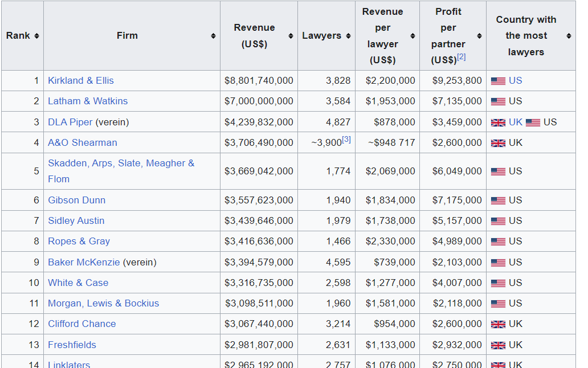
Task: Select revenue value $4,239,832,000
Action: pos(259,122)
